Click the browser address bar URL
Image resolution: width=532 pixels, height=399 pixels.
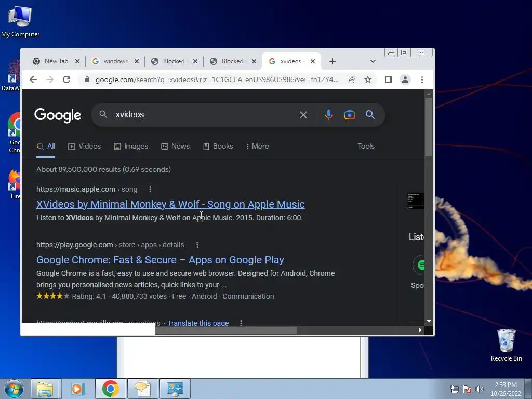tap(217, 79)
